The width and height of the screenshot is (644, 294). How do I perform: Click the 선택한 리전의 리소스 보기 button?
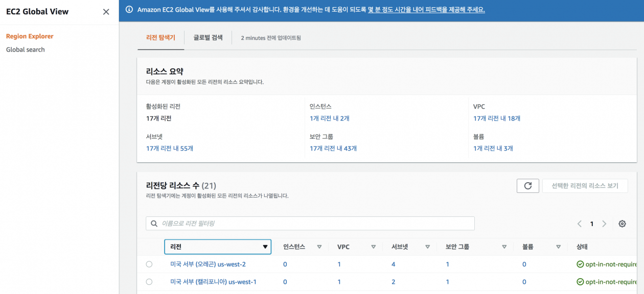tap(585, 185)
